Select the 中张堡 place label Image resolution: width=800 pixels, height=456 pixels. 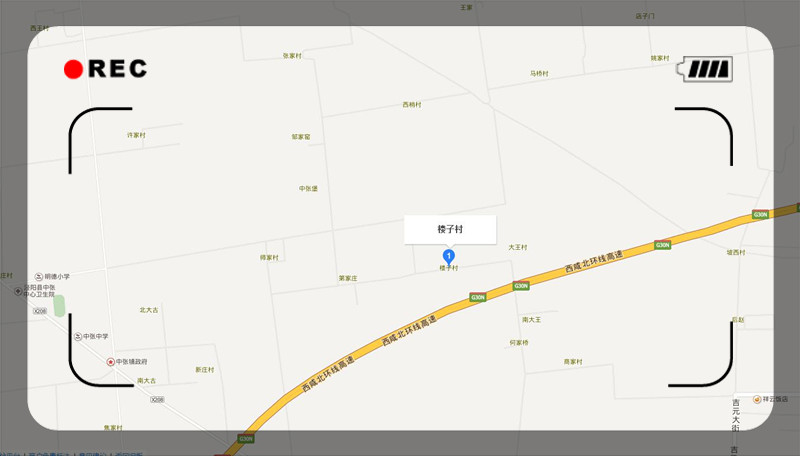pyautogui.click(x=308, y=189)
